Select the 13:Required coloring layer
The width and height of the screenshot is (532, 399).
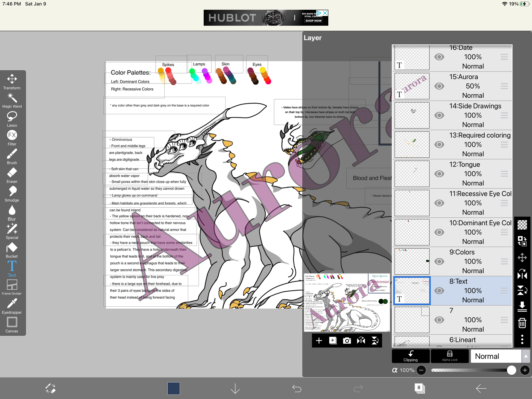452,144
